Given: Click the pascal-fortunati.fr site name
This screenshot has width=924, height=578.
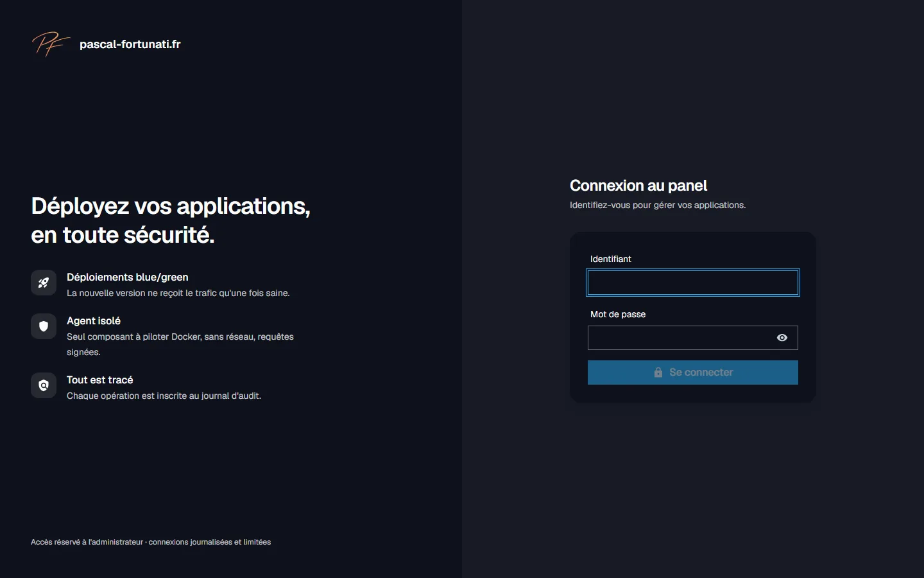Looking at the screenshot, I should coord(130,44).
